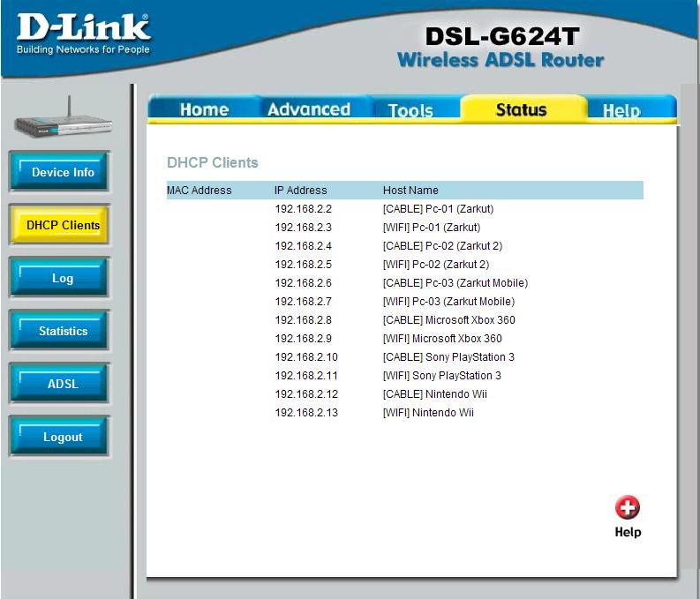
Task: Click host [CABLE] Pc-03 (Zarkut Mobile)
Action: [455, 283]
